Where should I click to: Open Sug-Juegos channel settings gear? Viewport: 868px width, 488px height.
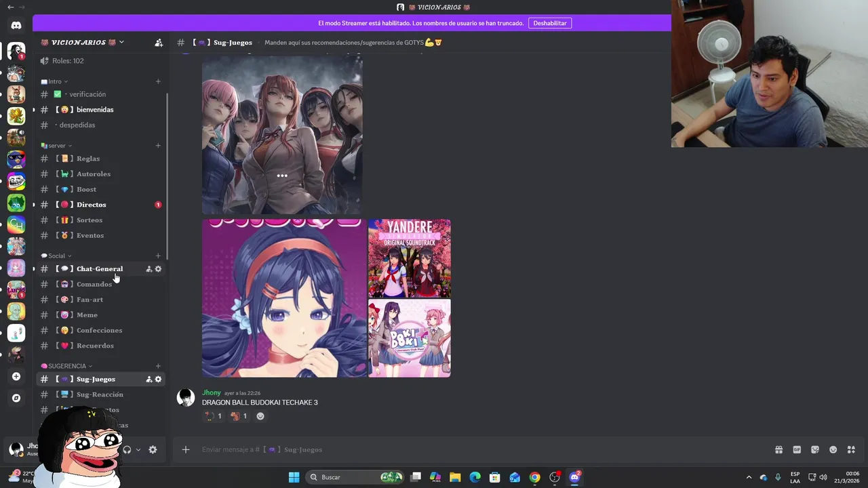click(x=158, y=379)
